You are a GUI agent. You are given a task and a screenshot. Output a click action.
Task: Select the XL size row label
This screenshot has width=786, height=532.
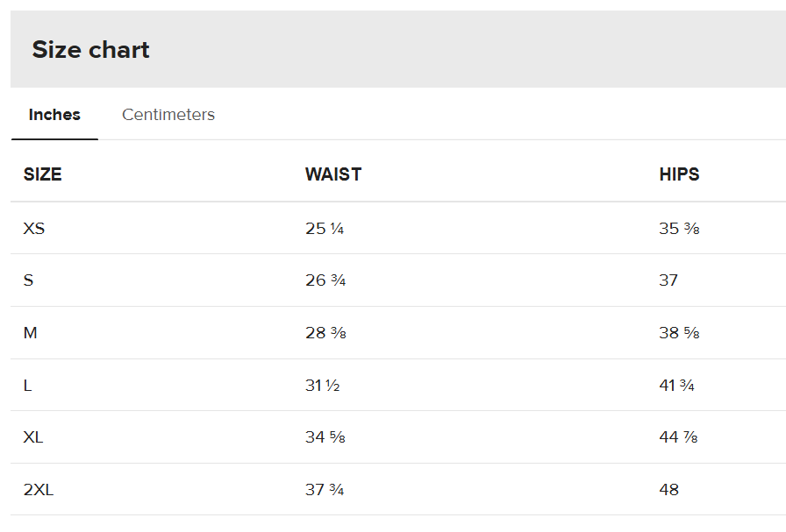click(x=33, y=437)
